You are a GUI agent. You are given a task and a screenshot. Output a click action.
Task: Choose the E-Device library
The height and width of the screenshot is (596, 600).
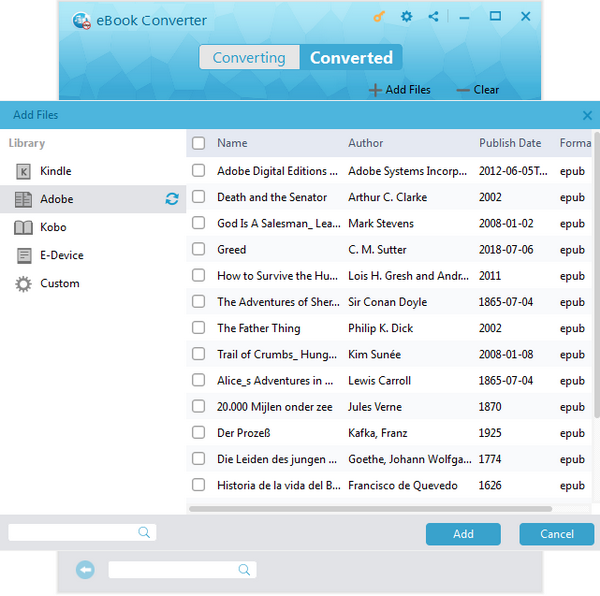coord(61,255)
